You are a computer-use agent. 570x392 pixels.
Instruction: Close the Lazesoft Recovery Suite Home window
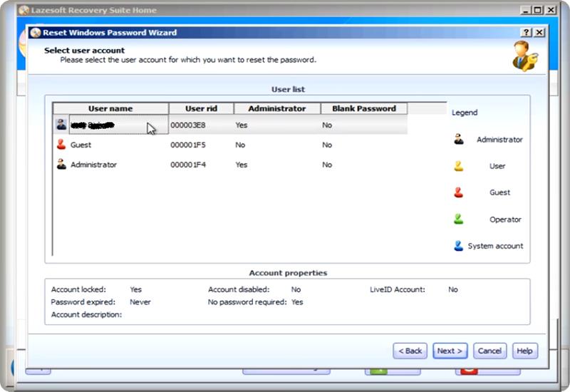pyautogui.click(x=551, y=10)
